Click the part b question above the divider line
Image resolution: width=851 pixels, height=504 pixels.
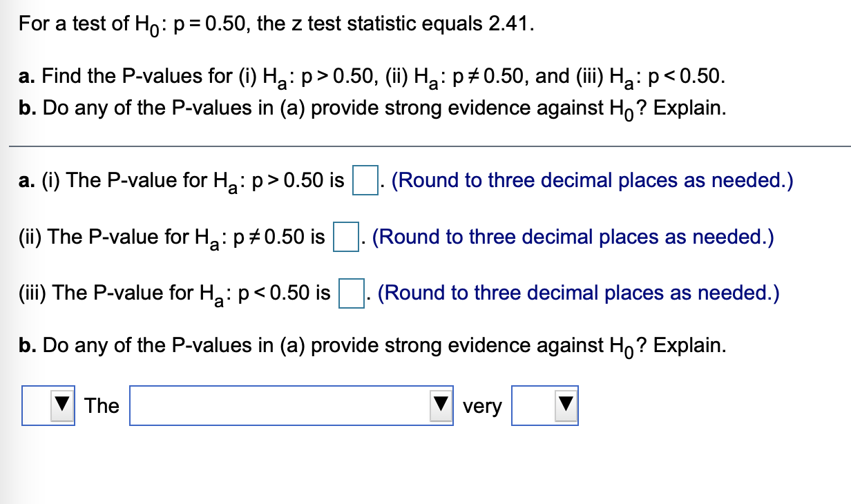click(x=372, y=109)
